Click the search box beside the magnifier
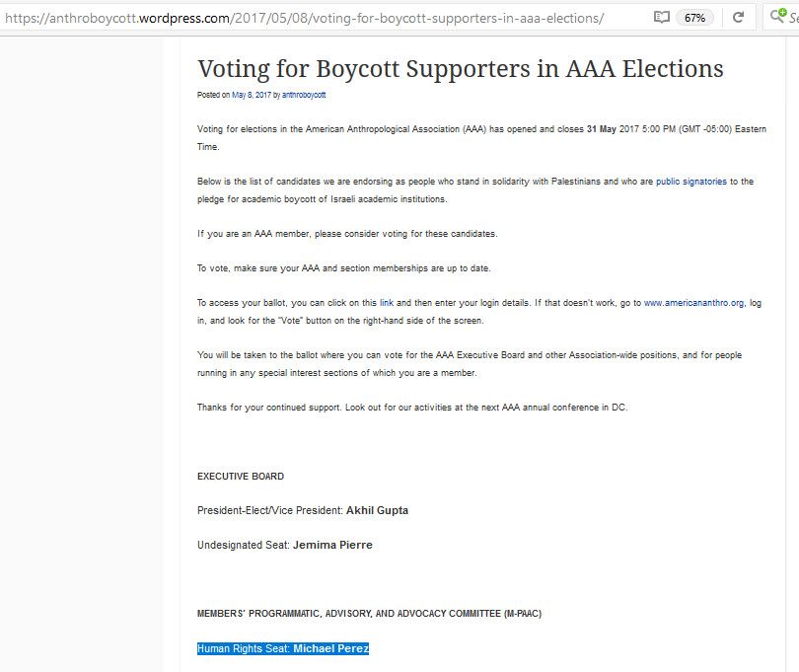This screenshot has width=799, height=672. 792,18
